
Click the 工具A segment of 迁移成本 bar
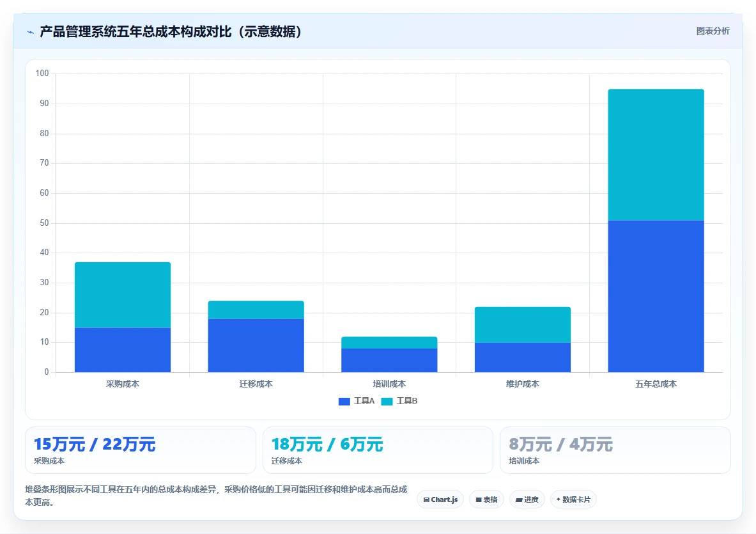[x=256, y=345]
